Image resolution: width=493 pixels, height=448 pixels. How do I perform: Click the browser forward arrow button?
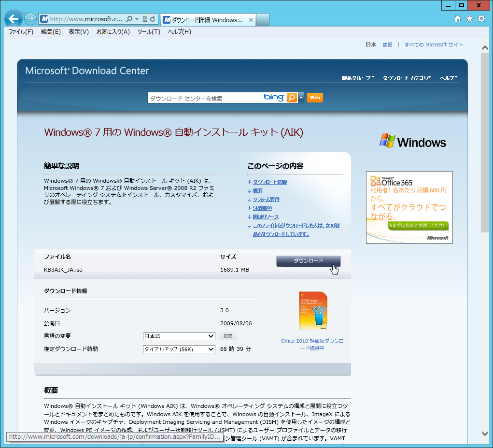click(30, 19)
